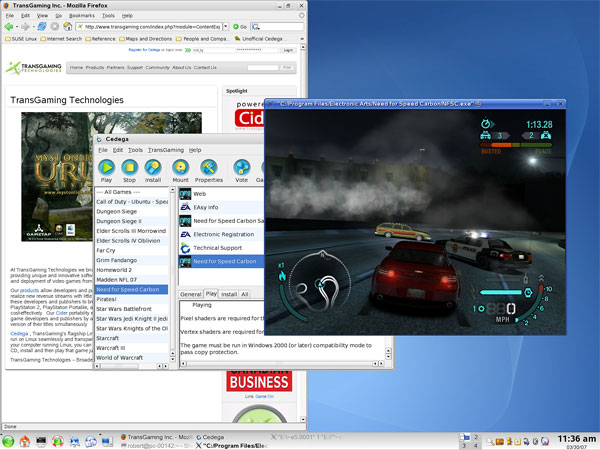This screenshot has height=450, width=600.
Task: Open the TransGaming menu in Cedega
Action: point(166,150)
